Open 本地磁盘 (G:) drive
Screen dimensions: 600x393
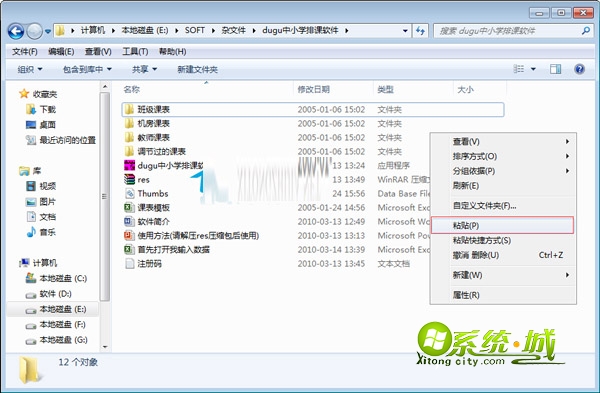[x=56, y=340]
